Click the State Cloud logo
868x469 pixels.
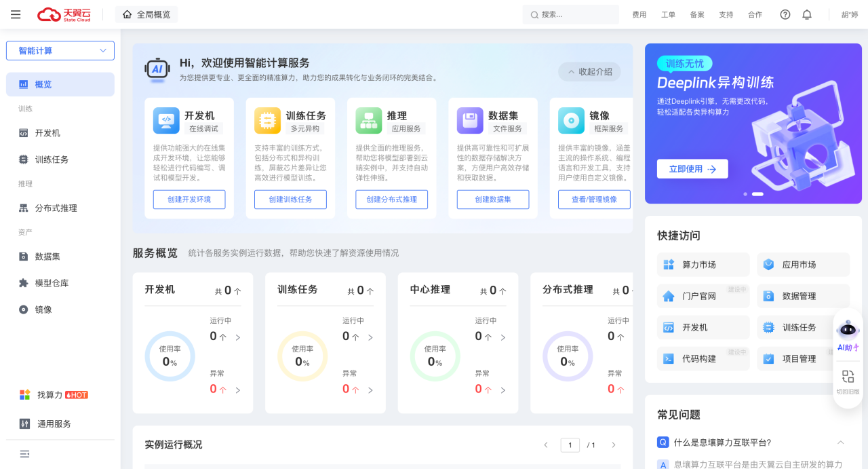click(x=64, y=14)
